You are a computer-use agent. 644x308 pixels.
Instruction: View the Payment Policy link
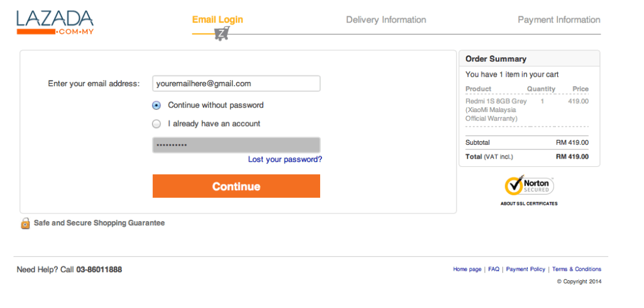click(x=526, y=270)
